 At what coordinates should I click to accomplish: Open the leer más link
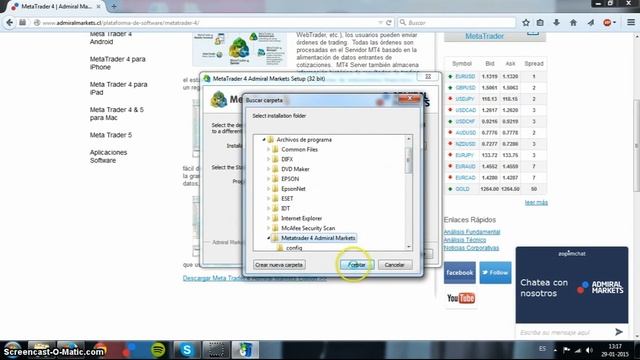click(536, 202)
